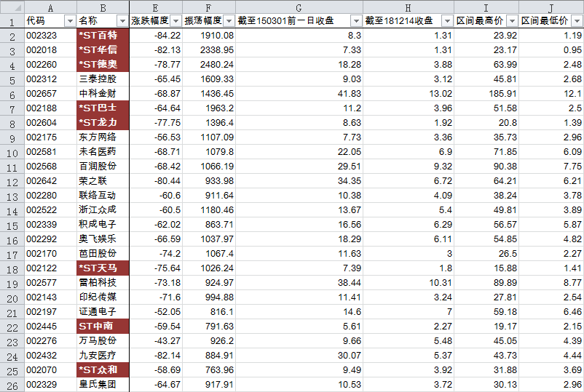The image size is (584, 392).
Task: Select column G header
Action: click(x=299, y=7)
